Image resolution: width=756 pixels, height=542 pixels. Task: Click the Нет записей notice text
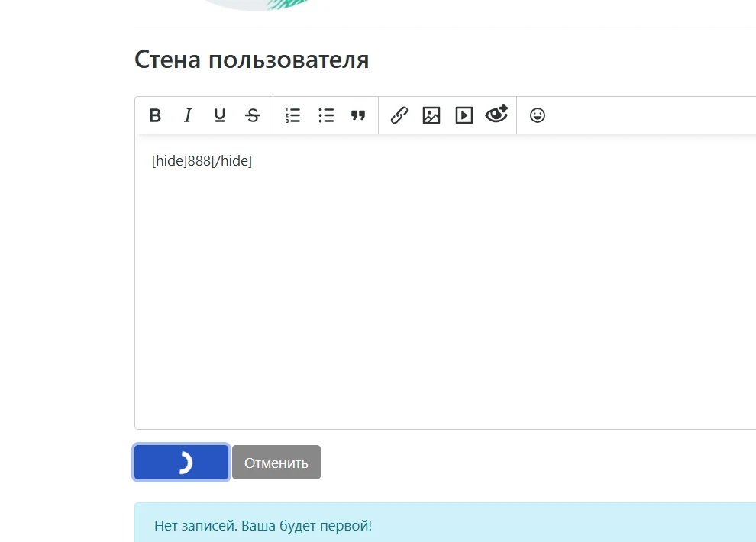(x=263, y=526)
